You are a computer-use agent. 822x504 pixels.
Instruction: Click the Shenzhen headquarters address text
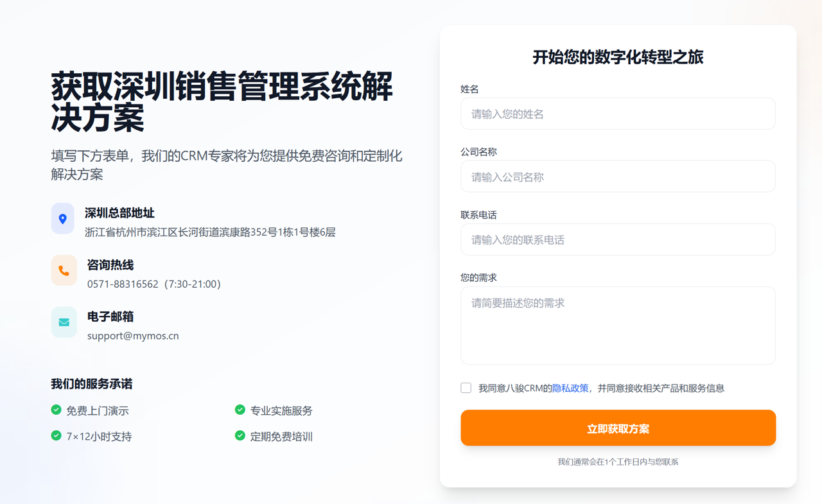click(210, 232)
